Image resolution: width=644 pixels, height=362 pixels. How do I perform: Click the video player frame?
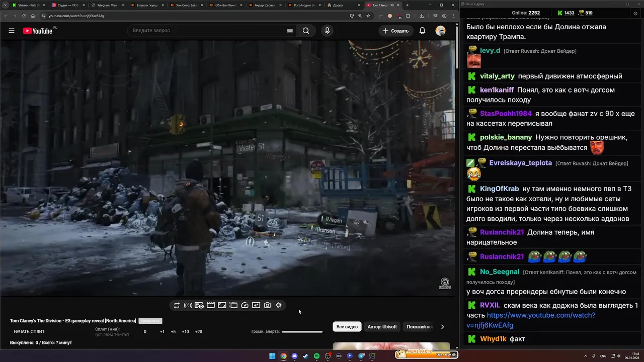tap(227, 168)
